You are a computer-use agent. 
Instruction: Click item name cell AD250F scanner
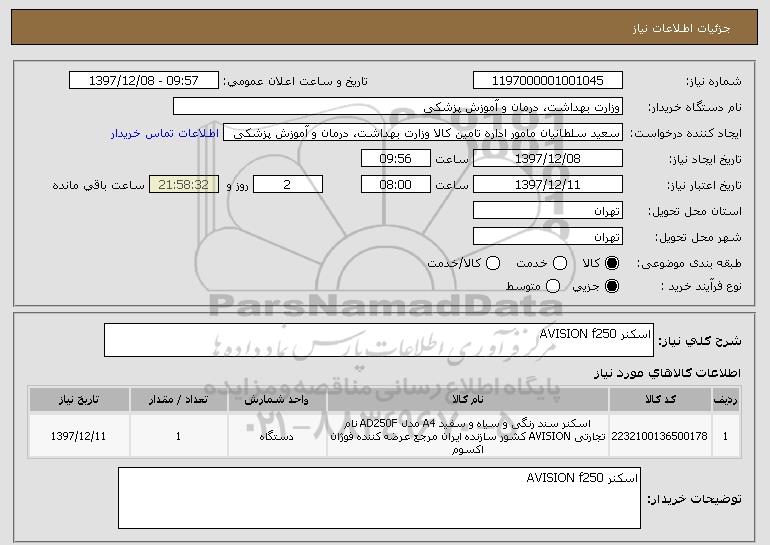tap(468, 436)
